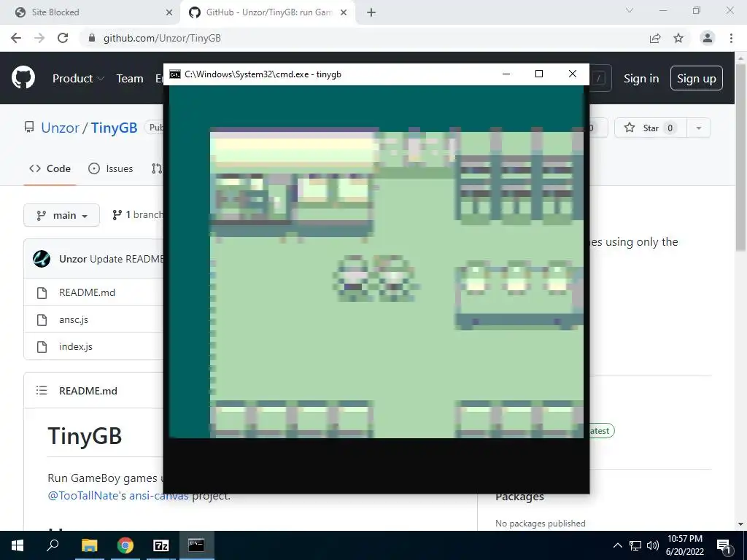The height and width of the screenshot is (560, 747).
Task: Open the share page icon in the address bar
Action: tap(655, 38)
